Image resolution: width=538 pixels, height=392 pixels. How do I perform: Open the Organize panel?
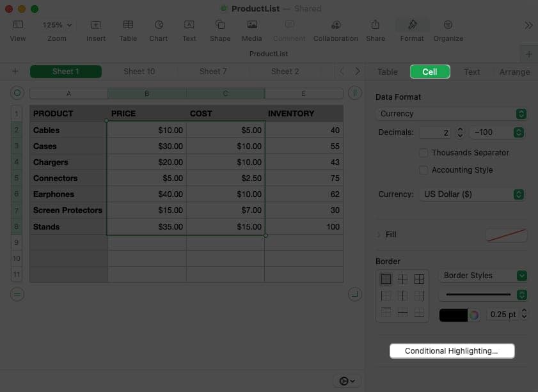[448, 25]
